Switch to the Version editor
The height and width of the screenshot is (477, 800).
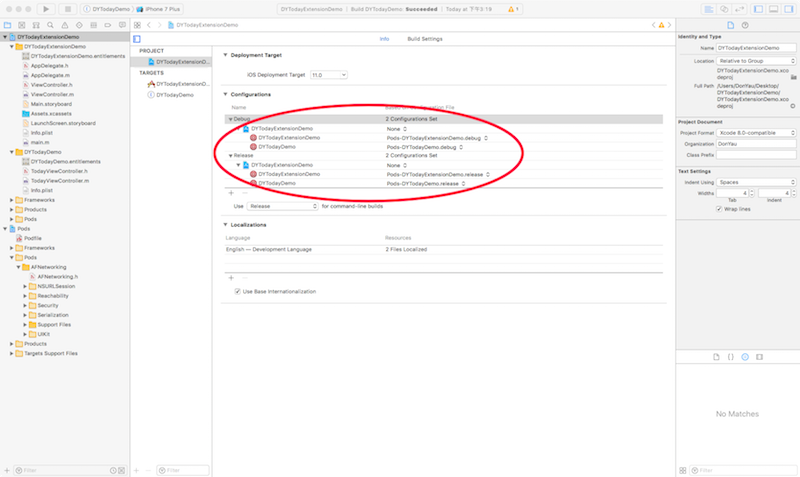point(739,9)
